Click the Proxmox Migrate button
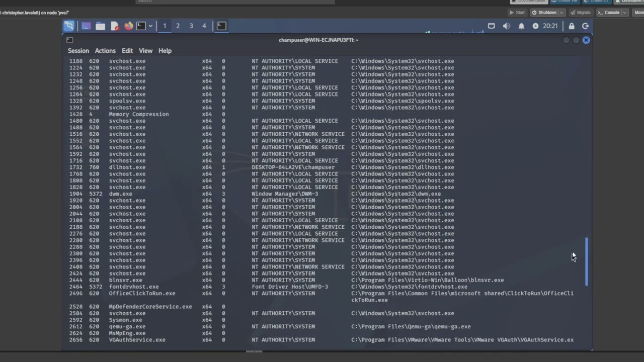644x362 pixels. coord(581,13)
